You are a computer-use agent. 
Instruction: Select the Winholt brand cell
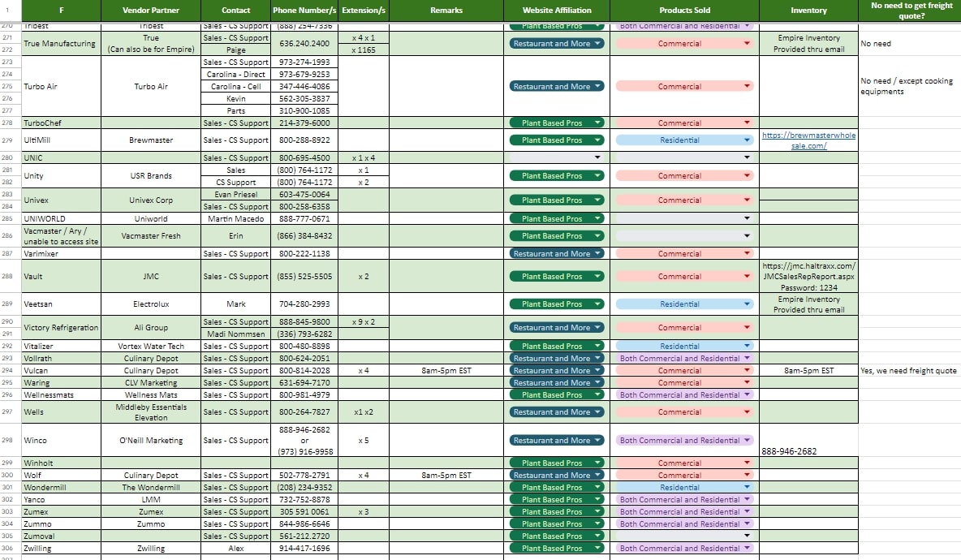[x=61, y=463]
